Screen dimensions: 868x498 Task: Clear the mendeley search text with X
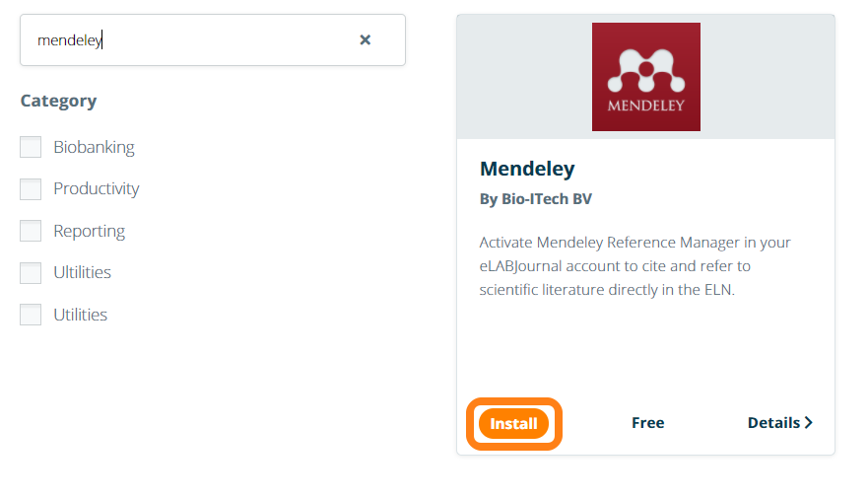click(x=365, y=40)
